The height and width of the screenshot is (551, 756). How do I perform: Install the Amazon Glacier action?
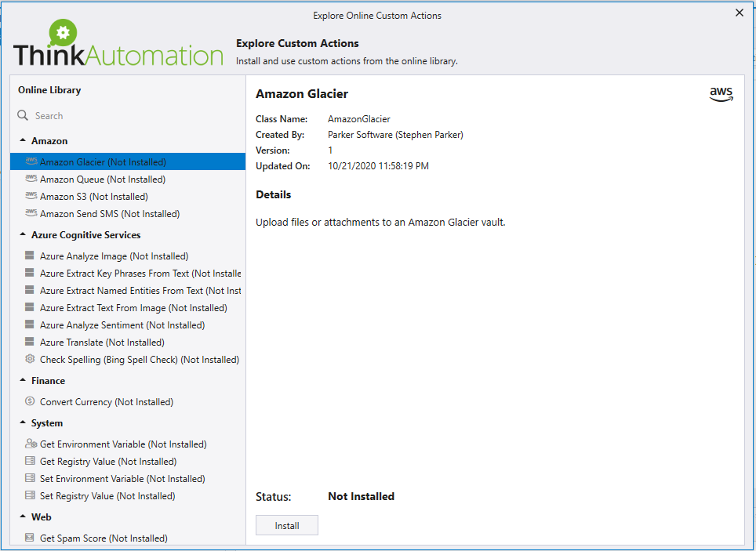(x=287, y=525)
